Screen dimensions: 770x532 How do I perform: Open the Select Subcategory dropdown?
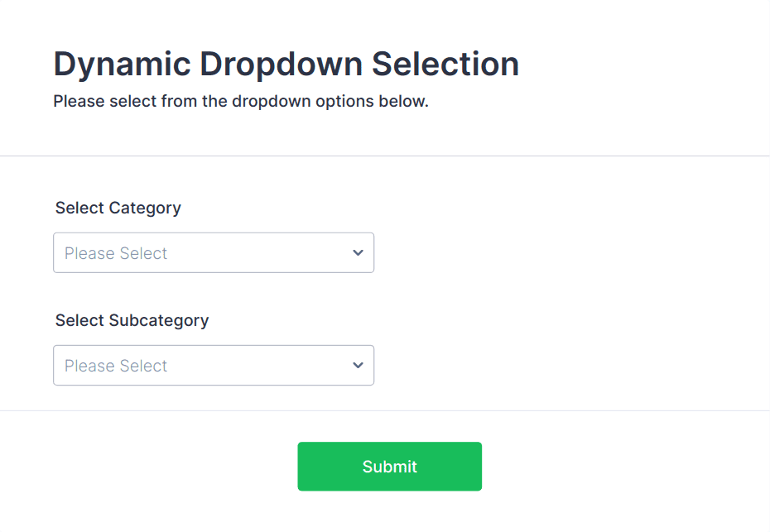pyautogui.click(x=213, y=366)
